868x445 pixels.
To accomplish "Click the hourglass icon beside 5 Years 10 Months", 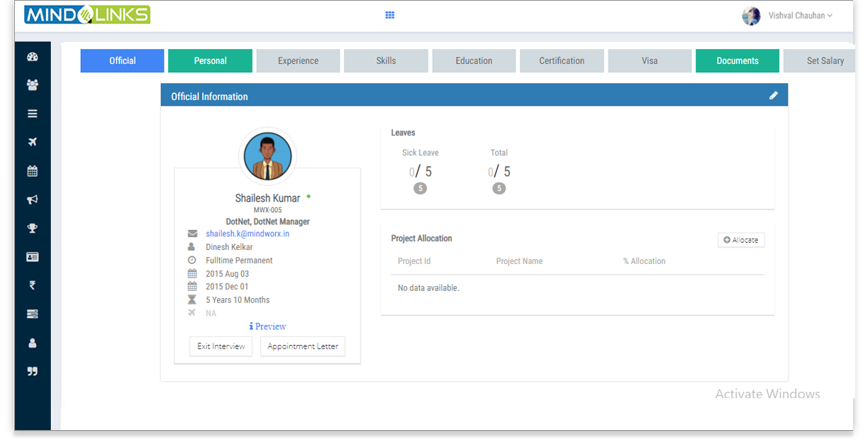I will (x=191, y=300).
